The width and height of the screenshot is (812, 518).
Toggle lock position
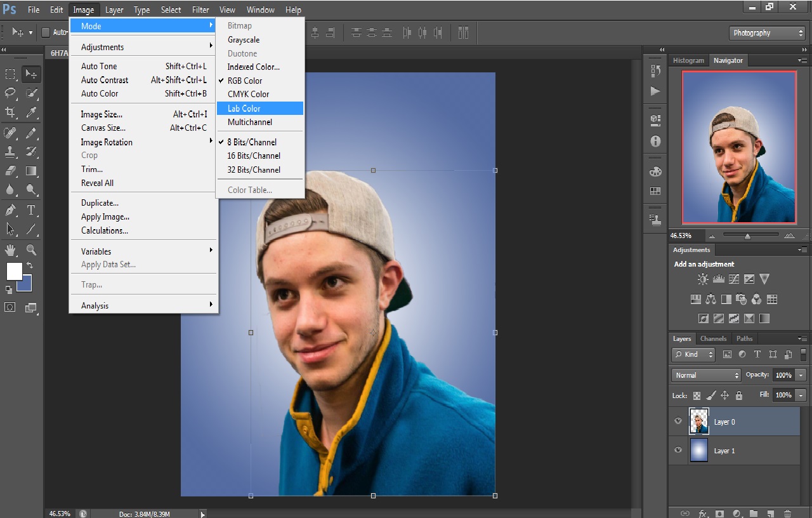[724, 395]
